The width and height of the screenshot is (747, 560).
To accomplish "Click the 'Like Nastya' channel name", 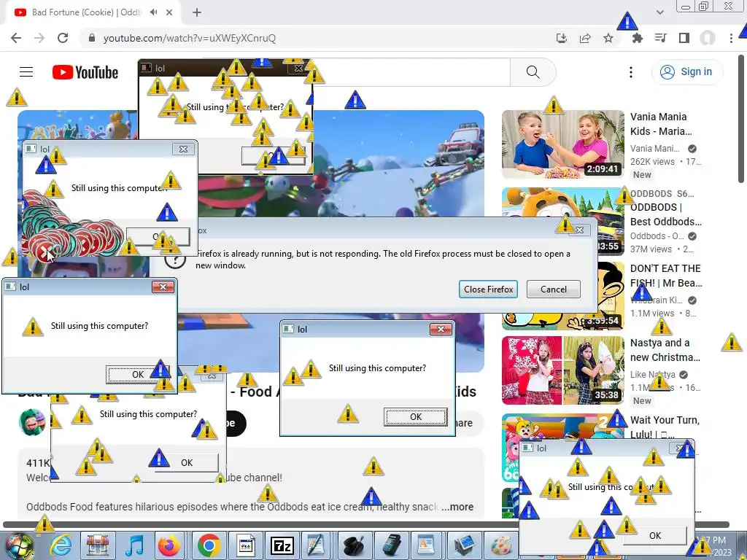I will click(x=653, y=374).
